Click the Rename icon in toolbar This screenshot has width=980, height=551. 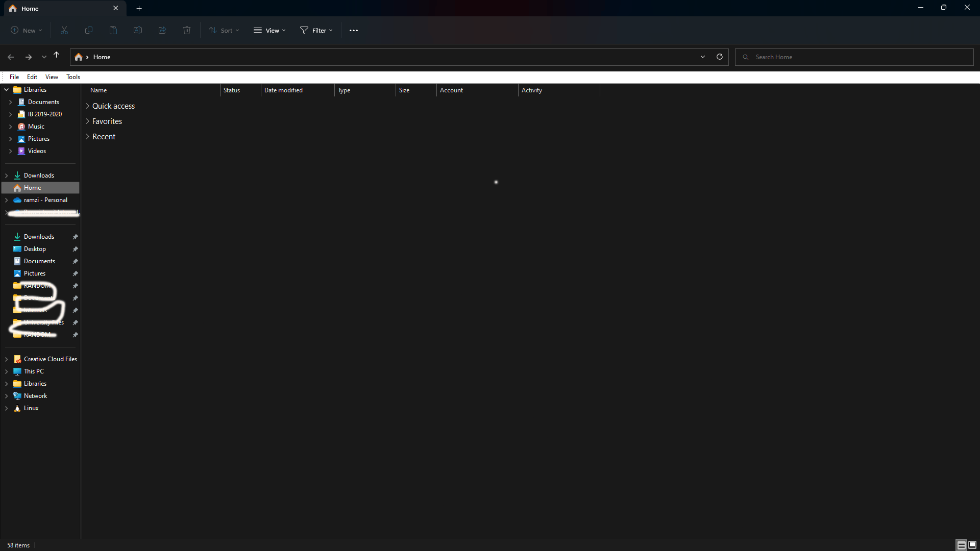[138, 31]
